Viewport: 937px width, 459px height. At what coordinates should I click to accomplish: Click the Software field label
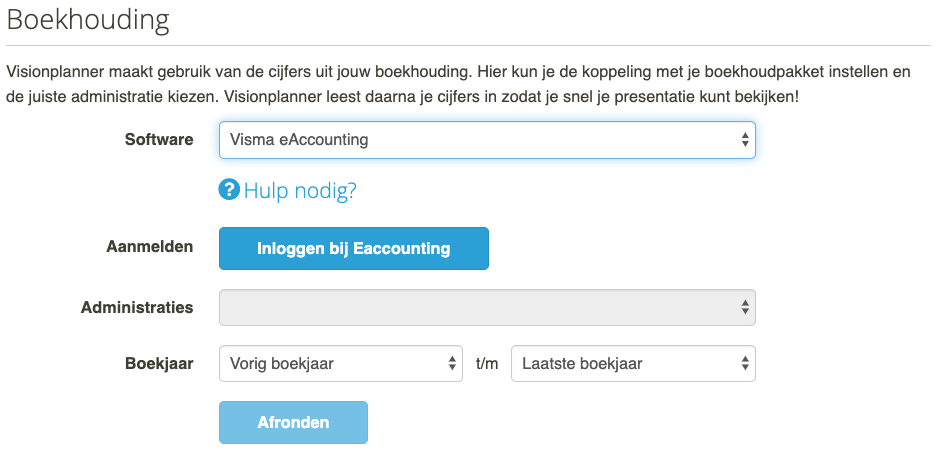[x=159, y=140]
